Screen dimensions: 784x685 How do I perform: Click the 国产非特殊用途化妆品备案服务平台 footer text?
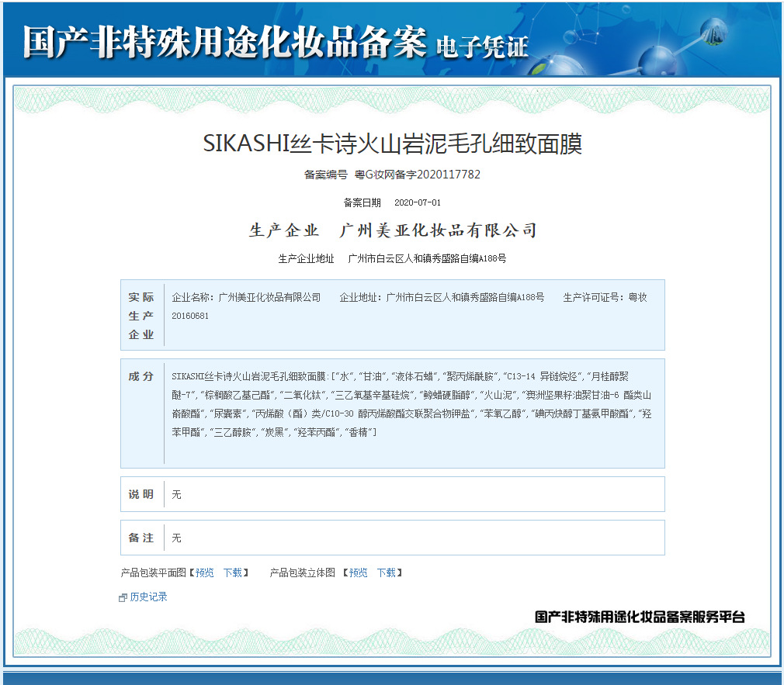640,617
